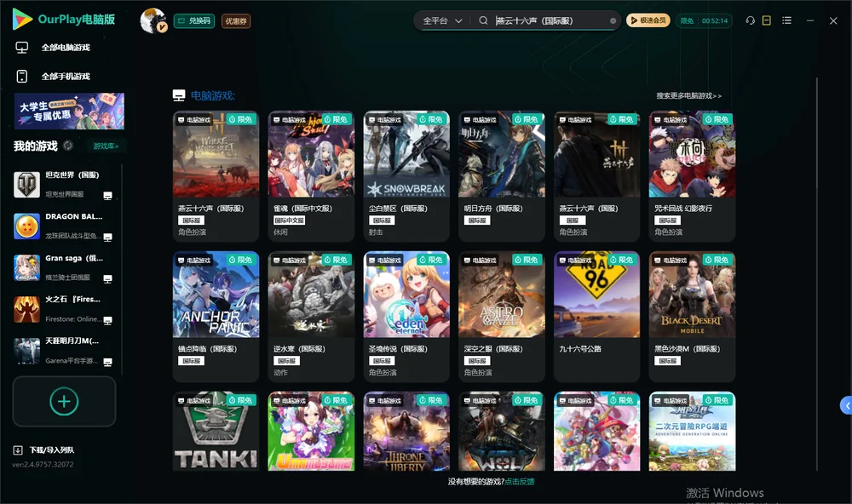This screenshot has width=852, height=504.
Task: Click the 点击反馈 feedback link
Action: pyautogui.click(x=520, y=481)
